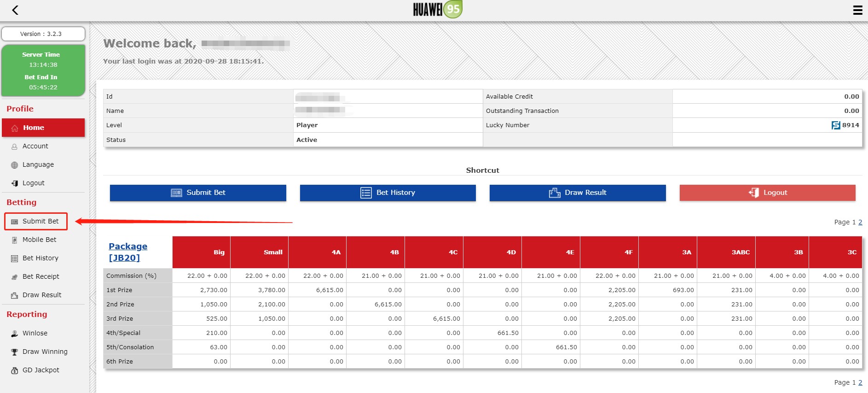Viewport: 868px width, 393px height.
Task: Click the Lucky Number blue icon
Action: point(836,125)
